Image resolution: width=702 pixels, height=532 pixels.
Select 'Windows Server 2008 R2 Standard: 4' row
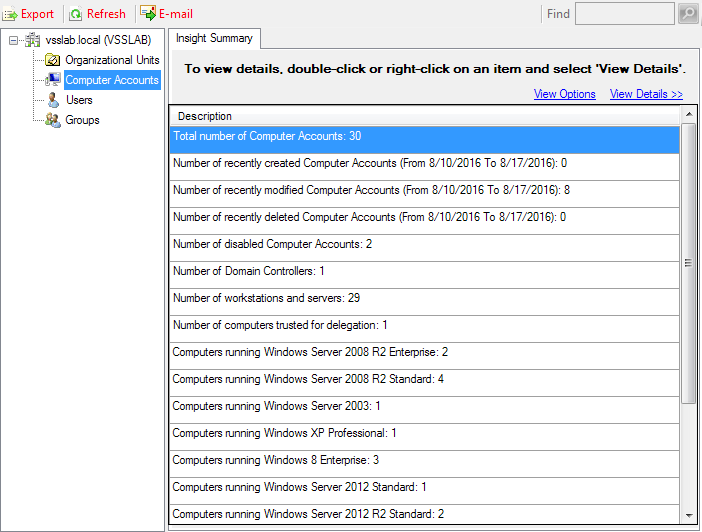424,383
